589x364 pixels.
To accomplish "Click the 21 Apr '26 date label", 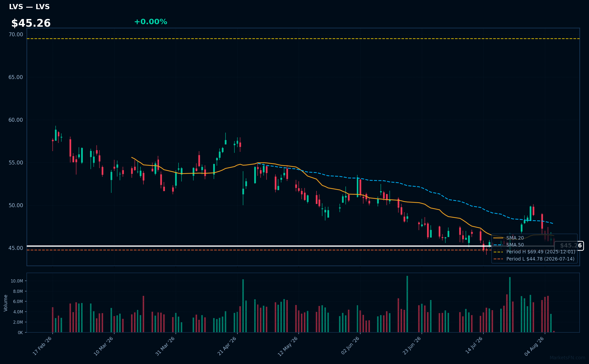I will pyautogui.click(x=227, y=346).
